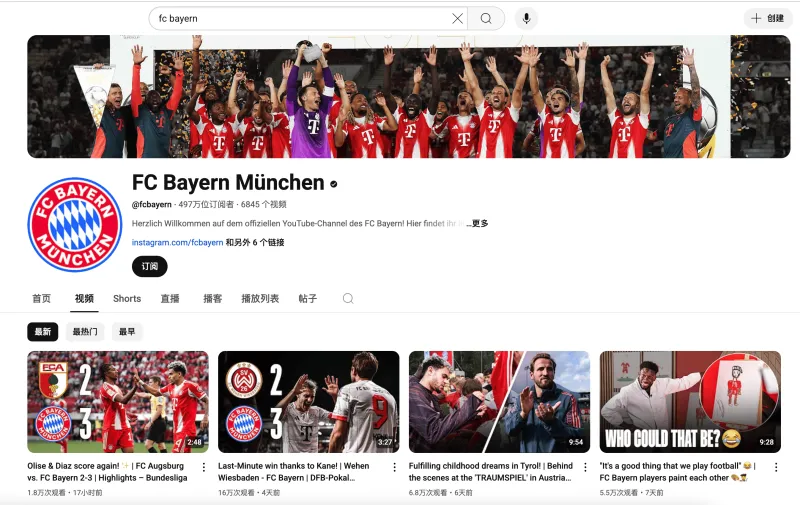Subscribe using the 订阅 button
This screenshot has width=800, height=505.
150,267
